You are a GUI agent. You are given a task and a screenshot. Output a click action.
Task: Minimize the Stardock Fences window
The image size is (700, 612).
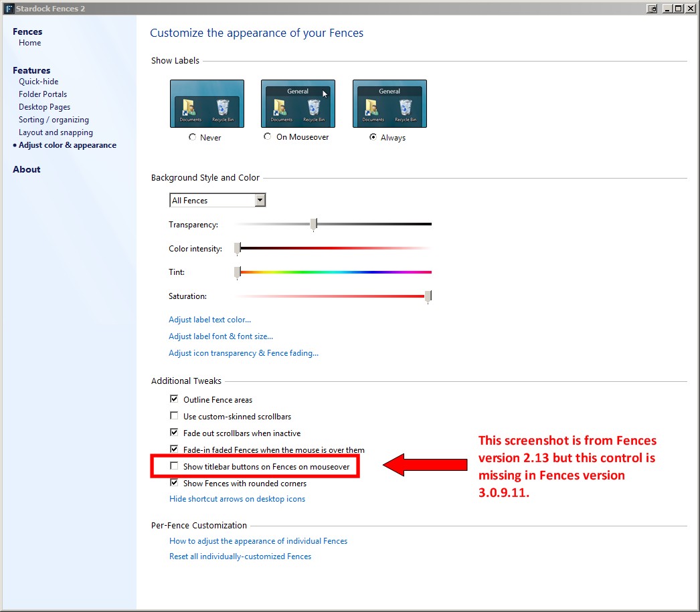coord(667,9)
